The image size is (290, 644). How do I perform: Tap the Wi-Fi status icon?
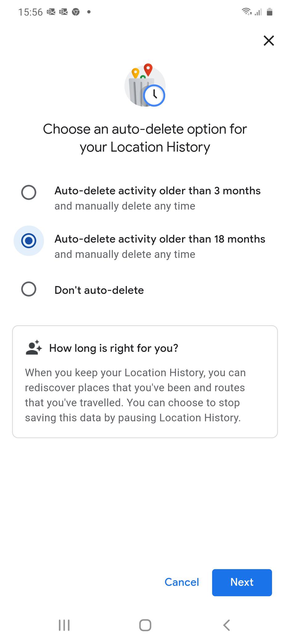coord(246,12)
